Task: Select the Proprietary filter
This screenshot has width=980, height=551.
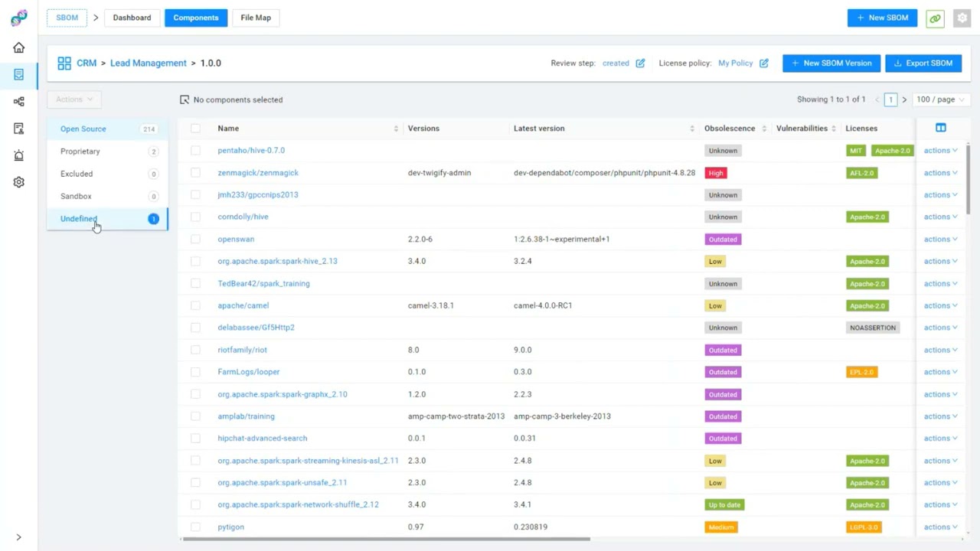Action: [107, 152]
